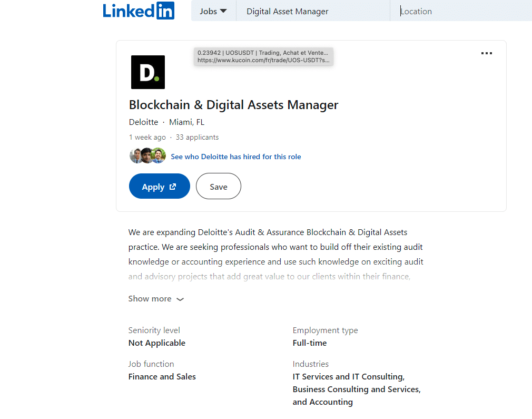Screen dimensions: 532x419
Task: Click the Not Applicable seniority value
Action: tap(157, 343)
